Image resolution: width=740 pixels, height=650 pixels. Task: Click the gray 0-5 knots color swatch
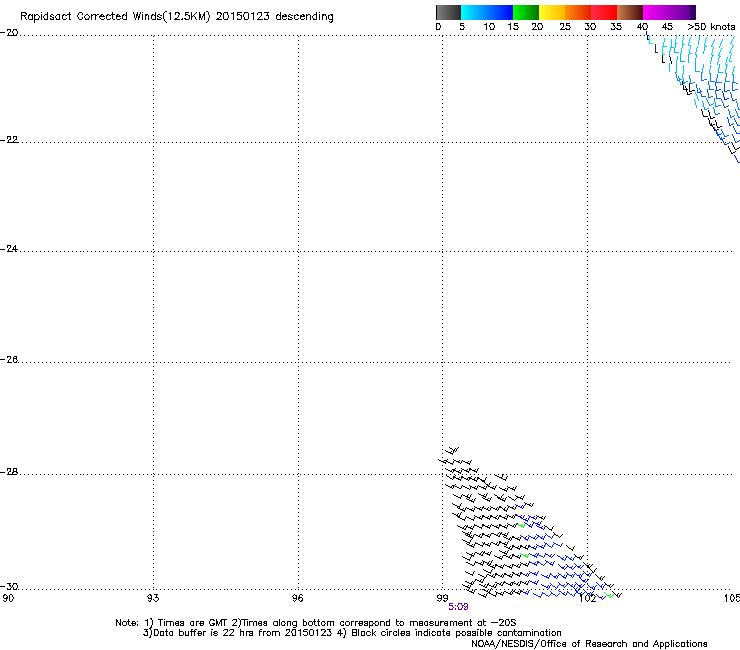(449, 12)
